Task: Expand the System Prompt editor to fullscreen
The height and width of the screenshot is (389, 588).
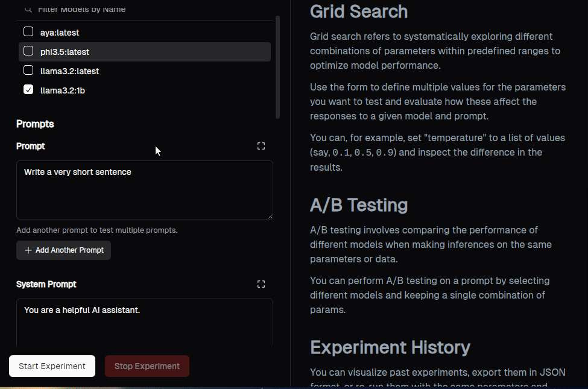Action: 261,284
